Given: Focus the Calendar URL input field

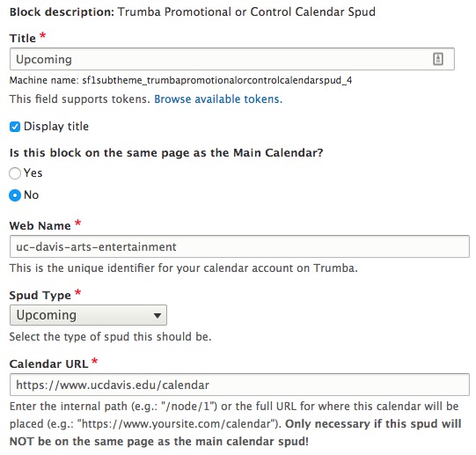Looking at the screenshot, I should coord(239,385).
